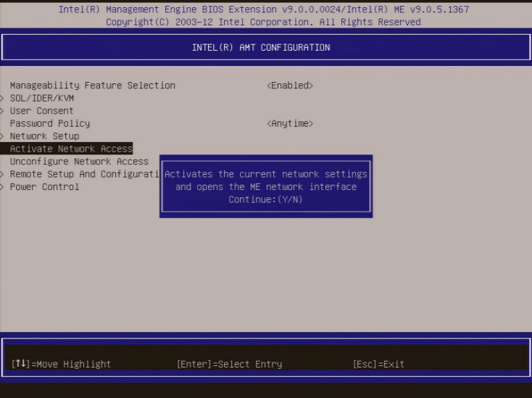Expand the SOL/IDER/KVM submenu
Viewport: 532px width, 398px height.
[42, 99]
